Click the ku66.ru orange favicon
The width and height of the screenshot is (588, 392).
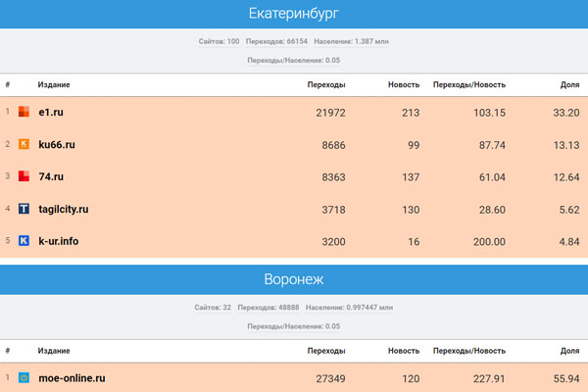(24, 145)
